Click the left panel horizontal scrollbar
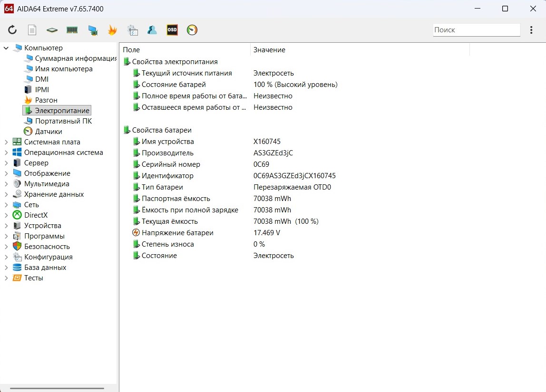The width and height of the screenshot is (546, 392). pos(57,388)
